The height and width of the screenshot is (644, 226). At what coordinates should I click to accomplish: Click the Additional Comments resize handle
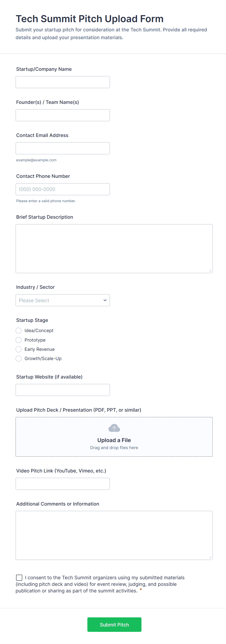(x=210, y=557)
